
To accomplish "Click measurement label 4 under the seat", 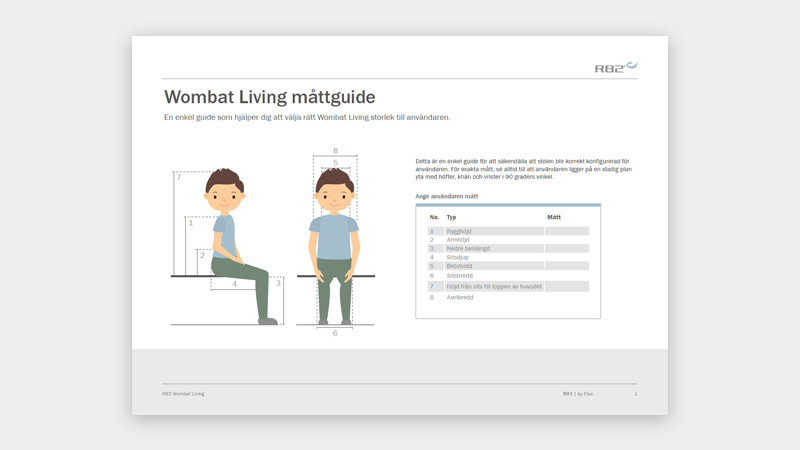I will click(235, 284).
